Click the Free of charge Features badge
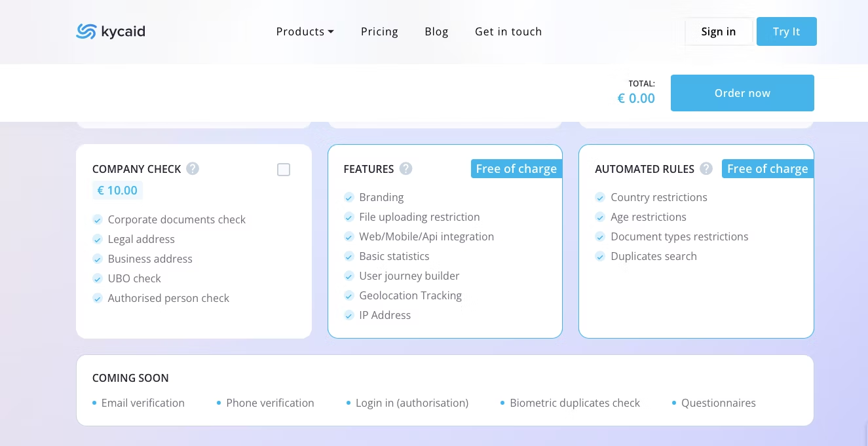Image resolution: width=868 pixels, height=446 pixels. (516, 169)
